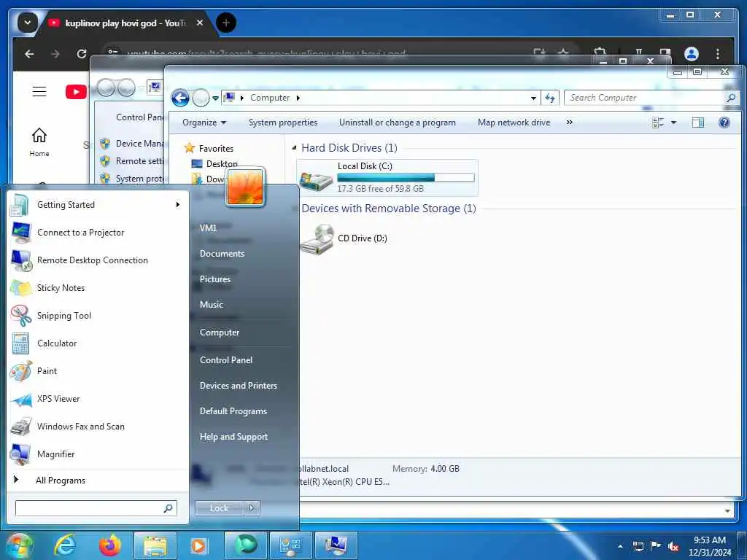The width and height of the screenshot is (747, 560).
Task: Click Map network drive
Action: (x=514, y=122)
